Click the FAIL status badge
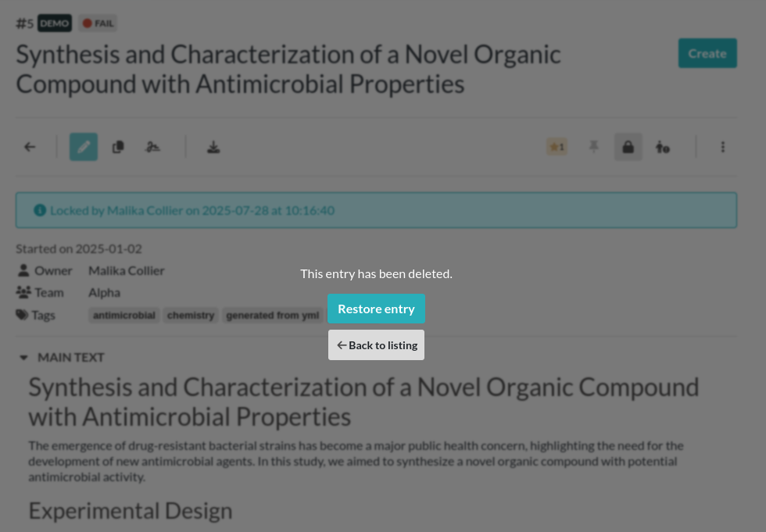766x532 pixels. [x=98, y=23]
